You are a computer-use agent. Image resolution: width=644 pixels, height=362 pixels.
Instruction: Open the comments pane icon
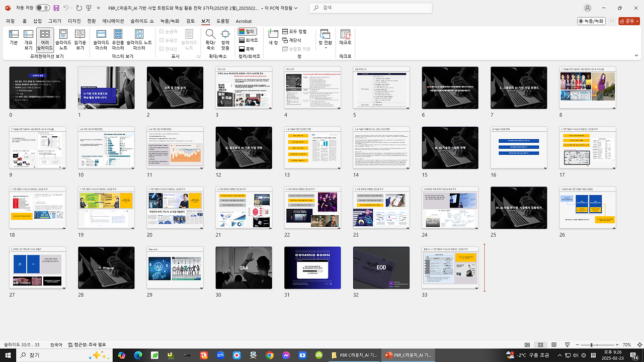612,21
